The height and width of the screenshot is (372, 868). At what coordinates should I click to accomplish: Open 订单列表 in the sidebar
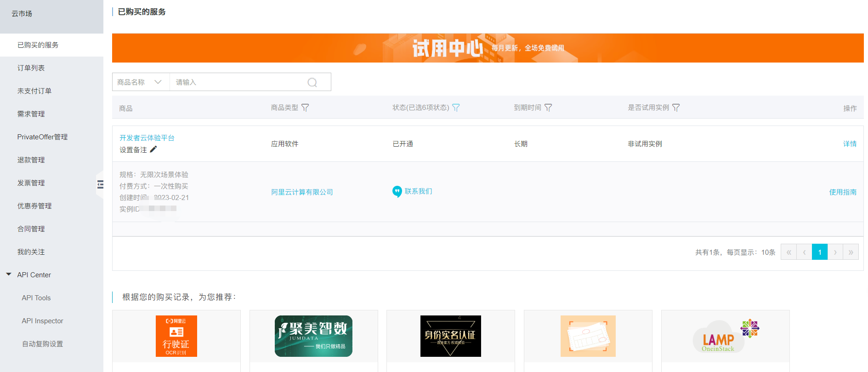point(51,68)
